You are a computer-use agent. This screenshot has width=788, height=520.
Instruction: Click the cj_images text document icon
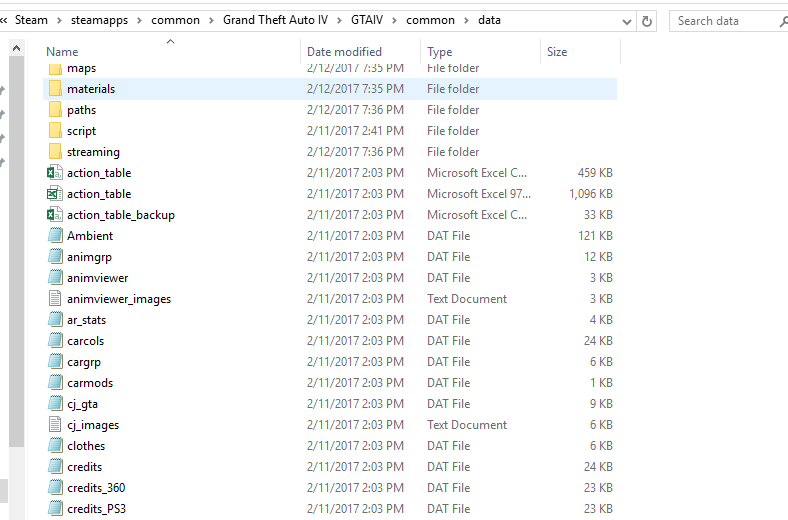point(55,425)
